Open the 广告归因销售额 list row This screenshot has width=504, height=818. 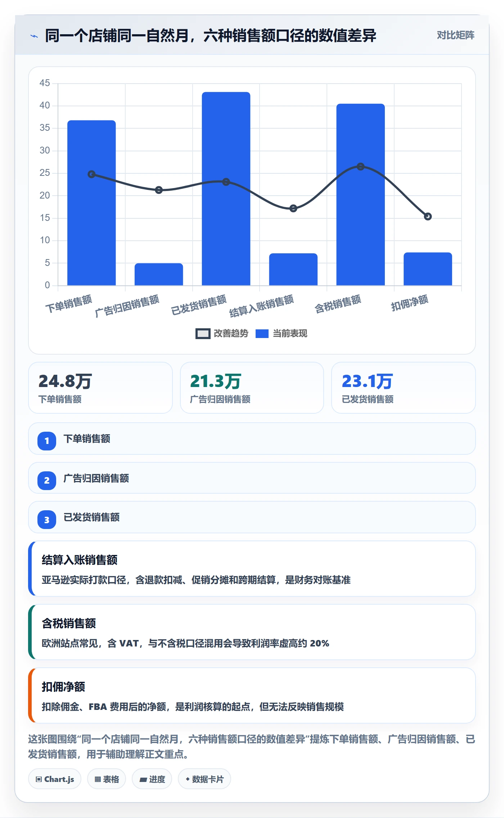tap(252, 478)
